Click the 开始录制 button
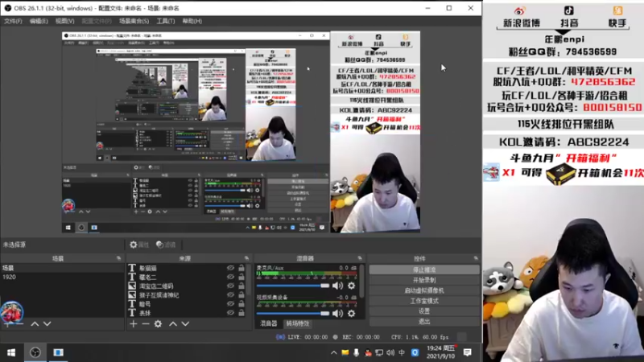 [424, 280]
